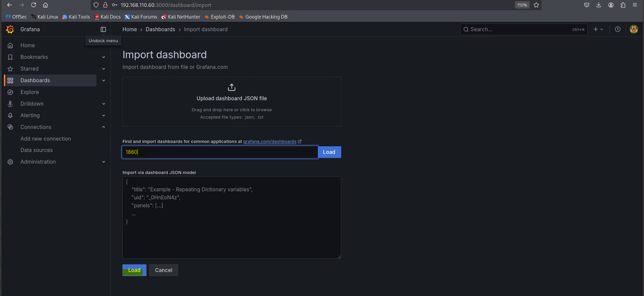The width and height of the screenshot is (644, 296).
Task: Open the plus new-item dropdown
Action: pyautogui.click(x=598, y=29)
